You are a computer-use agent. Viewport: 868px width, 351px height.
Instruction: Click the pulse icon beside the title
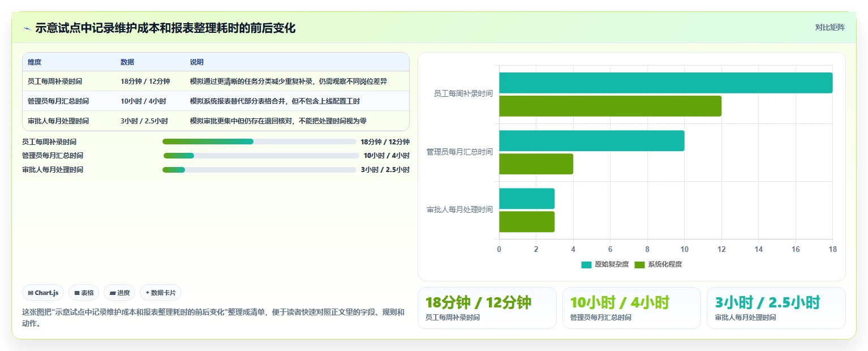[x=27, y=28]
